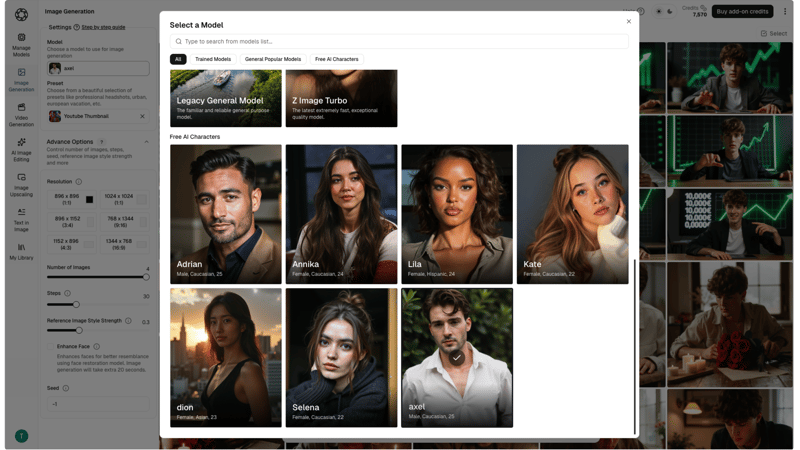The height and width of the screenshot is (450, 800).
Task: Open Video Generation in the sidebar
Action: click(21, 115)
